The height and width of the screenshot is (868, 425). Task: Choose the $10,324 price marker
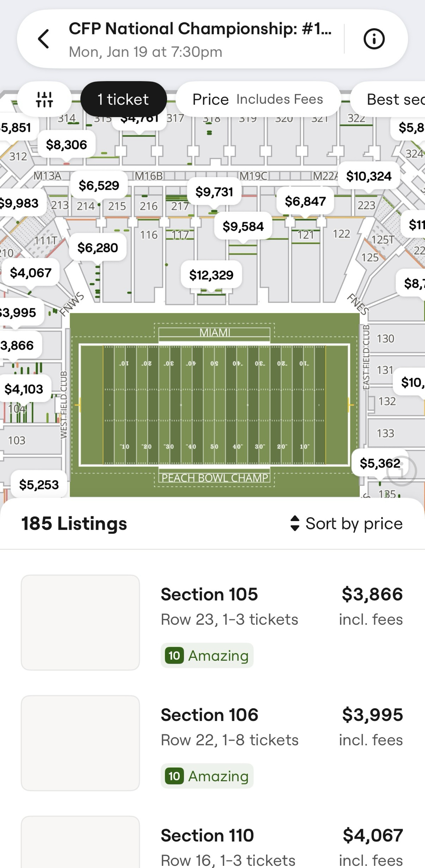(369, 176)
